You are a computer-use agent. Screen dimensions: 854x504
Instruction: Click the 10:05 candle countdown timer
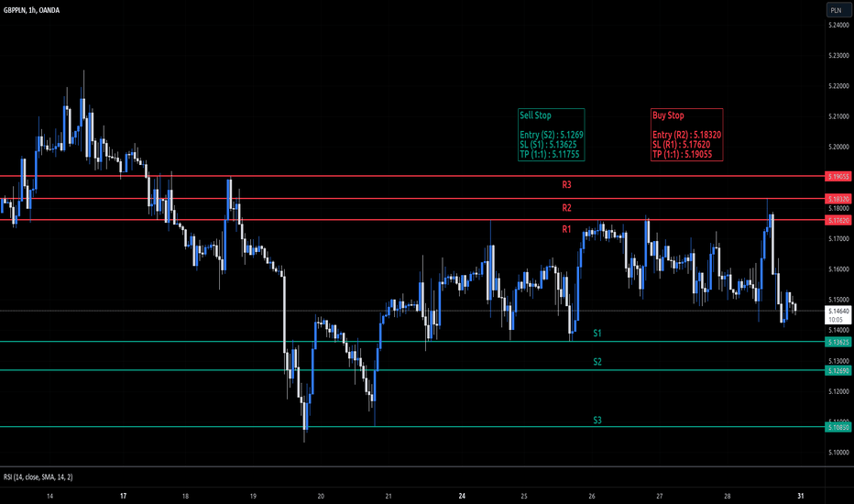coord(836,320)
